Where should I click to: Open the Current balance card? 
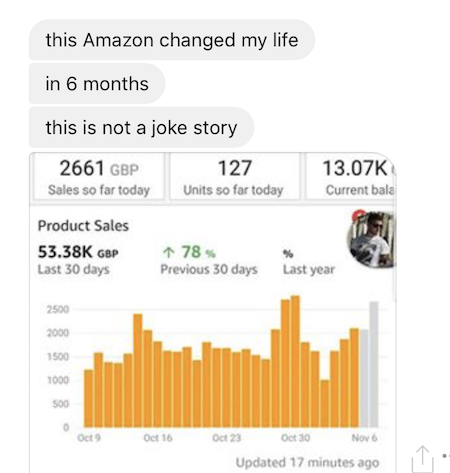point(351,177)
